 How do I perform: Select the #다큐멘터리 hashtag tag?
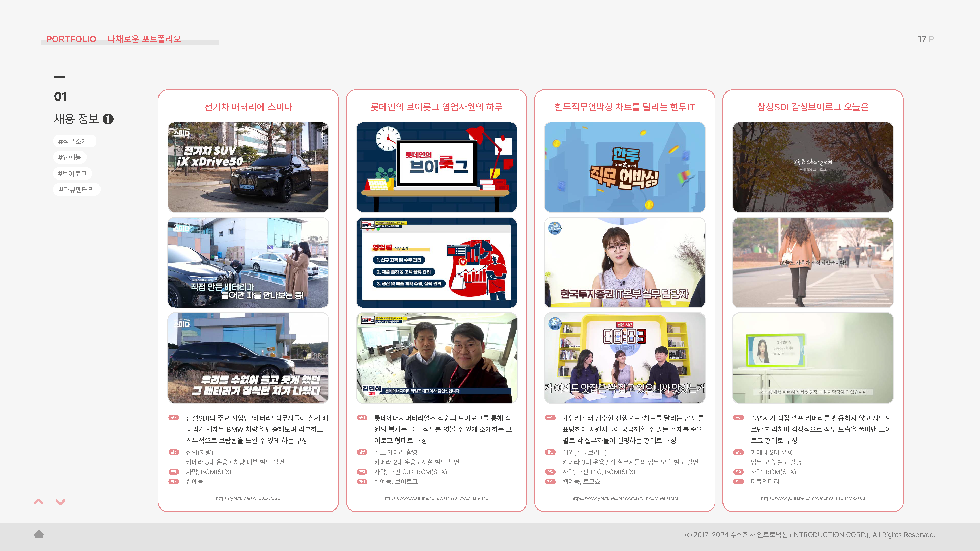click(x=77, y=190)
